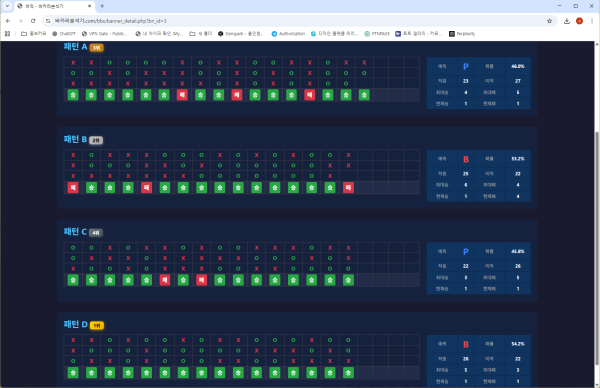The height and width of the screenshot is (388, 600).
Task: Click miss count 26 in Pattern C
Action: coord(518,266)
